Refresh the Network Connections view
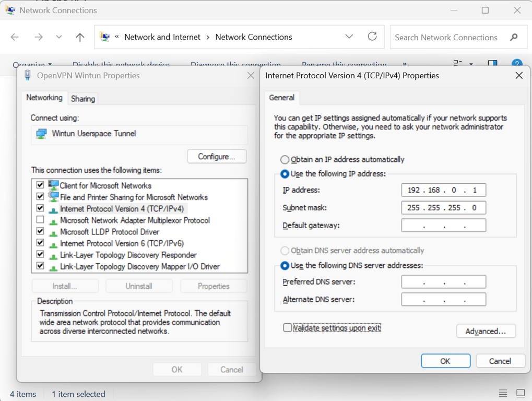 click(x=372, y=37)
